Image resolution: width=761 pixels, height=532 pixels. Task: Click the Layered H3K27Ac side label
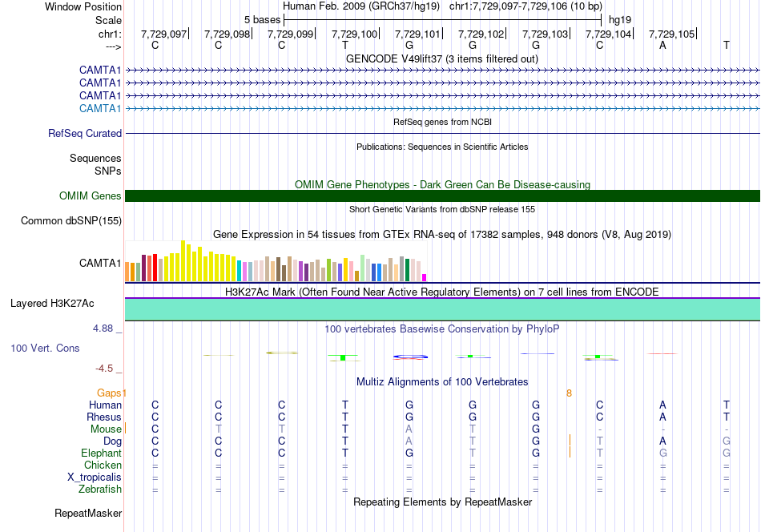[x=52, y=304]
